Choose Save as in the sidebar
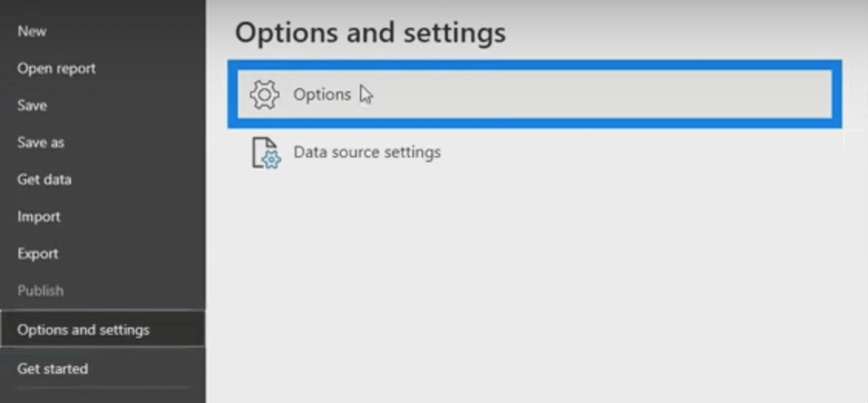 click(x=41, y=143)
